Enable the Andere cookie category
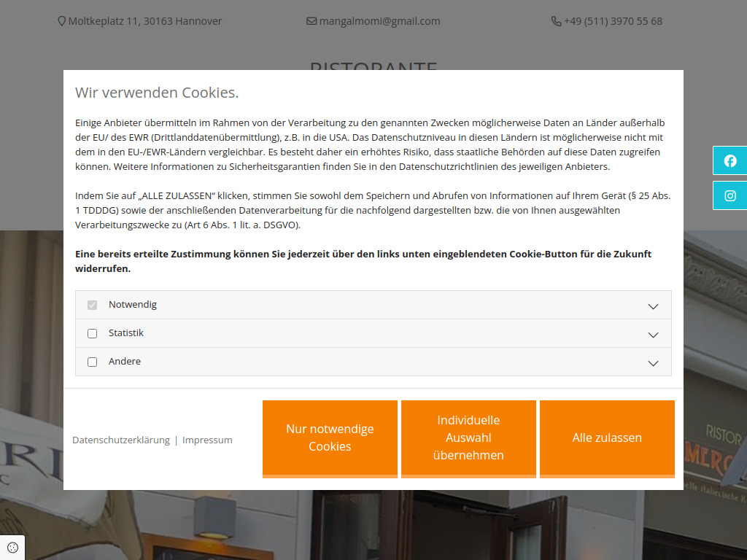Image resolution: width=747 pixels, height=560 pixels. (x=92, y=361)
